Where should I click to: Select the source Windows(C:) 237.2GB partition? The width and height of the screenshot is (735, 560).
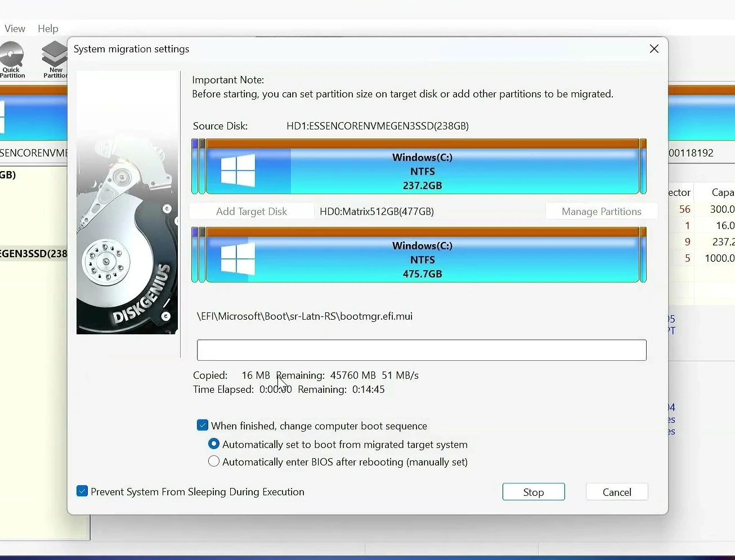(x=423, y=167)
